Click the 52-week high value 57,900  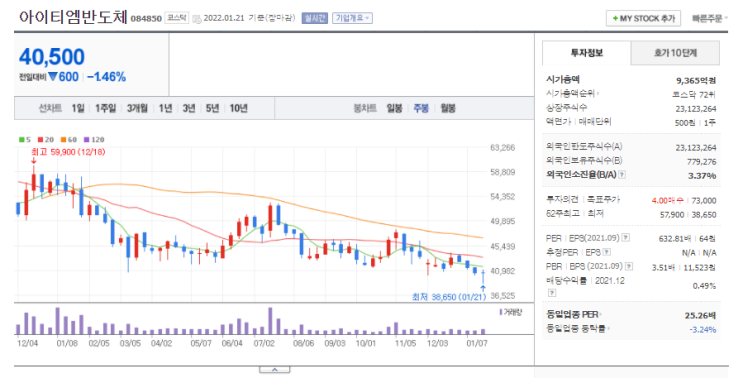point(672,215)
